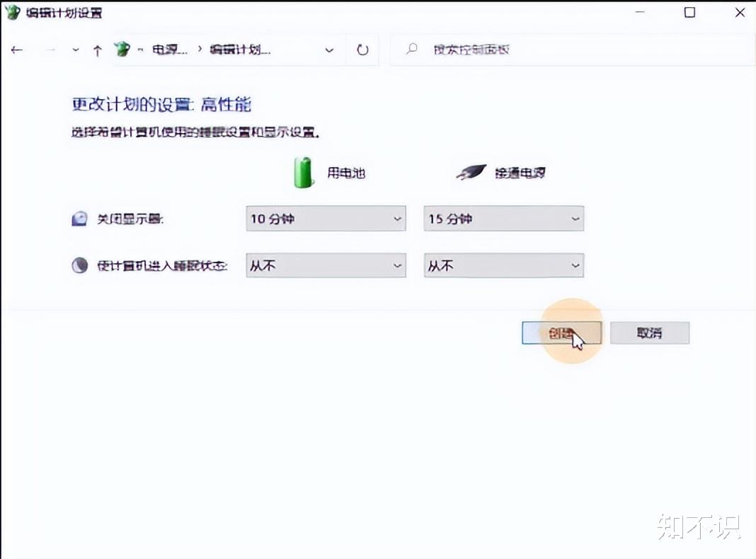
Task: Click the 接通电源 column label
Action: click(520, 173)
